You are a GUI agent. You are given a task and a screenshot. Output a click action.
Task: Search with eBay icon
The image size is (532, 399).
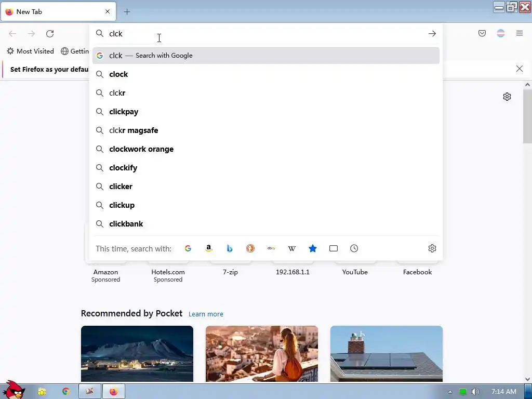(x=271, y=248)
